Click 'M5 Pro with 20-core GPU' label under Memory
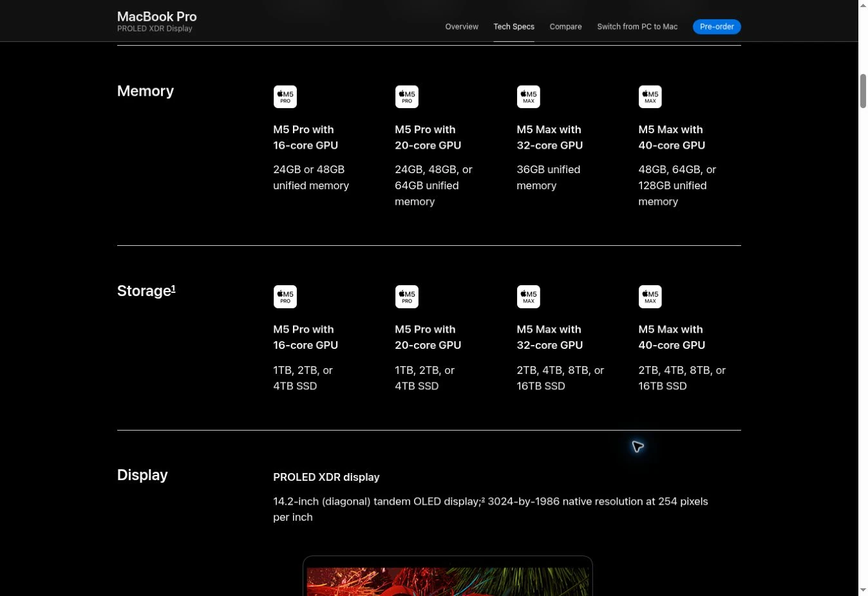This screenshot has height=596, width=868. coord(428,138)
